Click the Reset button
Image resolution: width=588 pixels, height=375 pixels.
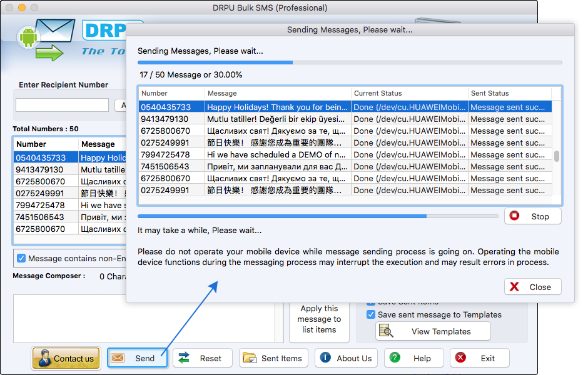click(203, 358)
